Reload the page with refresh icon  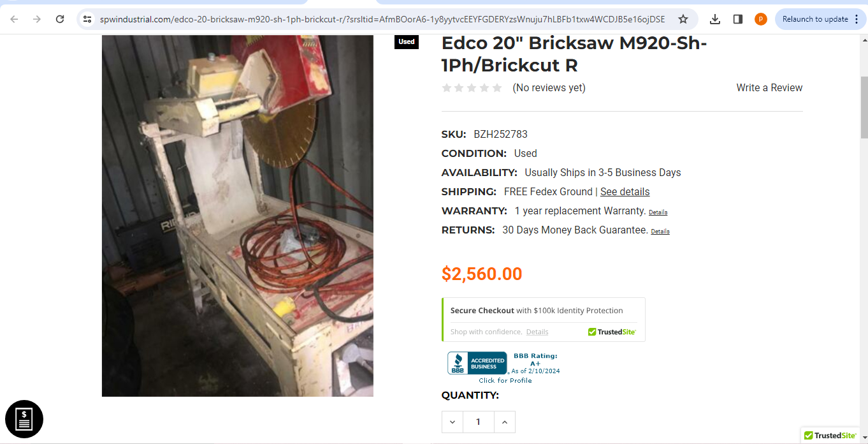(60, 19)
